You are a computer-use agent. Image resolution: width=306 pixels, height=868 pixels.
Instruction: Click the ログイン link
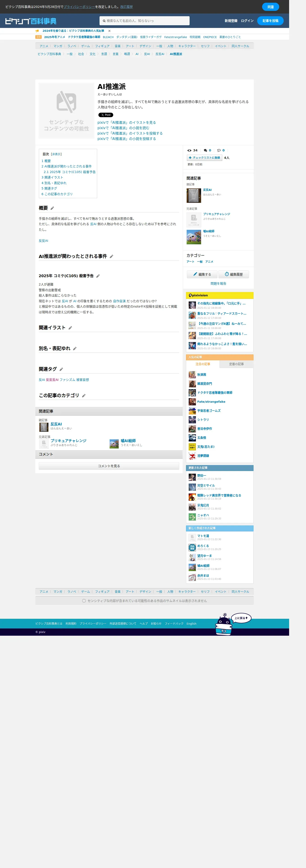click(247, 21)
